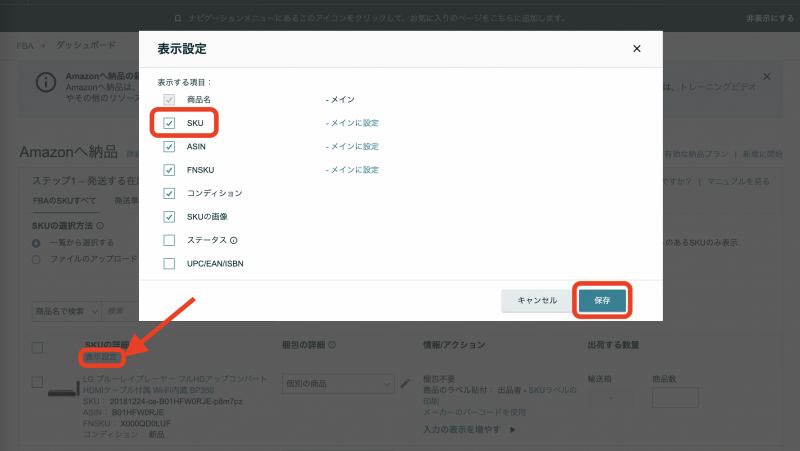This screenshot has width=800, height=451.
Task: Click the LG ブルーレイプレーヤー product thumbnail
Action: point(63,391)
